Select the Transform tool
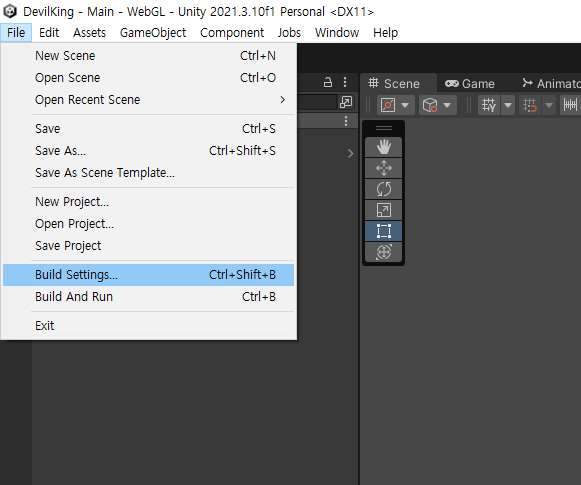This screenshot has height=485, width=581. pyautogui.click(x=384, y=252)
